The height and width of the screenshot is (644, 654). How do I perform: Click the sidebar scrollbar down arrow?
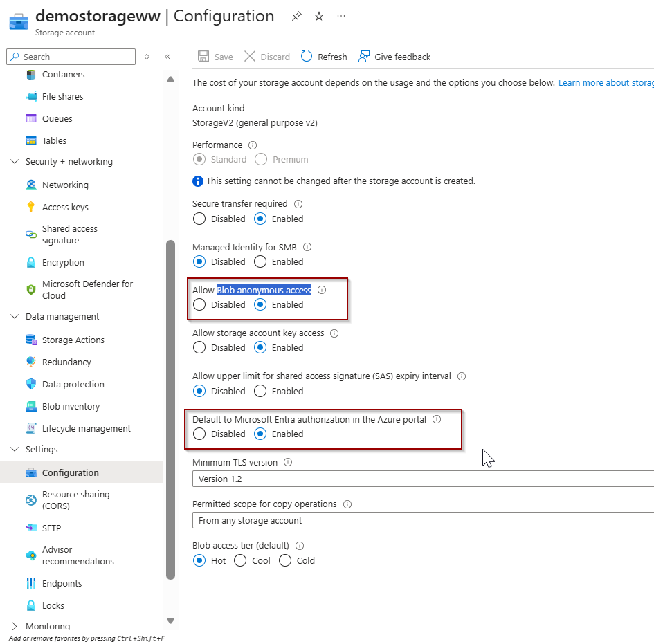point(170,620)
